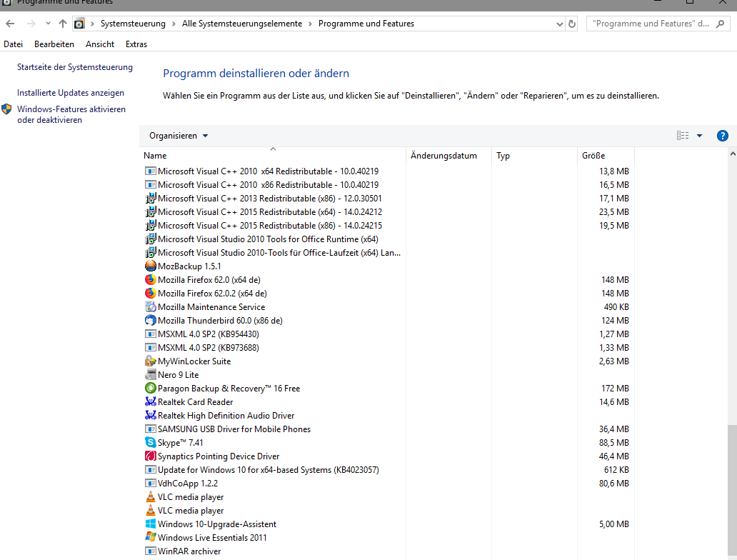
Task: Open the address bar history dropdown
Action: (559, 24)
